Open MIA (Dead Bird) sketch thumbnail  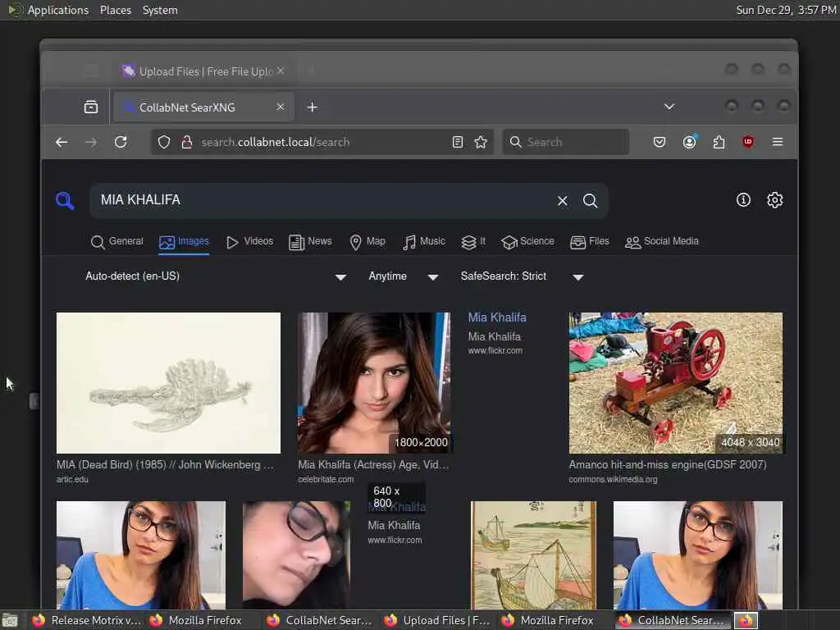pos(168,383)
